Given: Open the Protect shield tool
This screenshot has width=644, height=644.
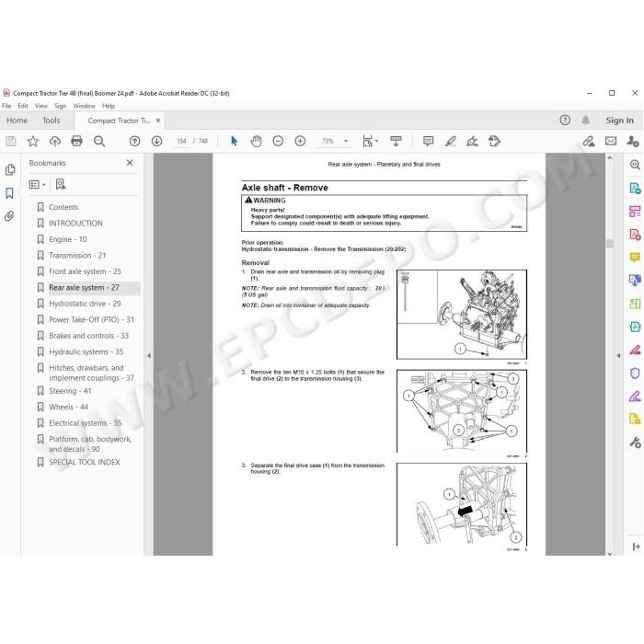Looking at the screenshot, I should point(635,373).
